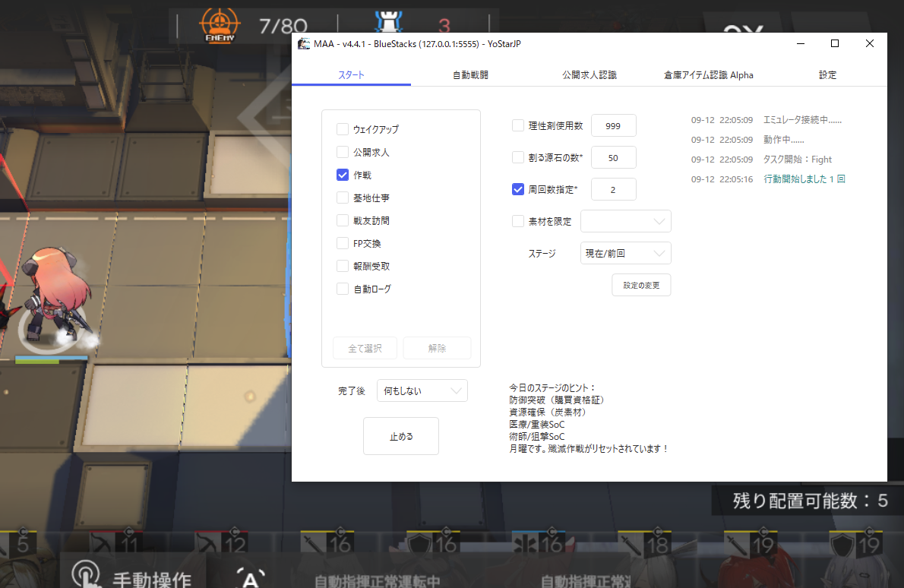Viewport: 904px width, 588px height.
Task: Click the 50 originium count field
Action: tap(614, 157)
